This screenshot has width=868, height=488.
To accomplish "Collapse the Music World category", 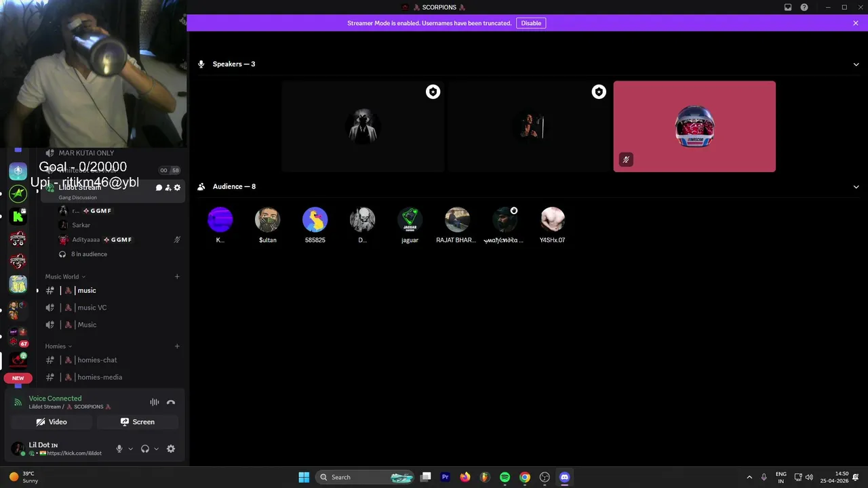I will (x=66, y=277).
